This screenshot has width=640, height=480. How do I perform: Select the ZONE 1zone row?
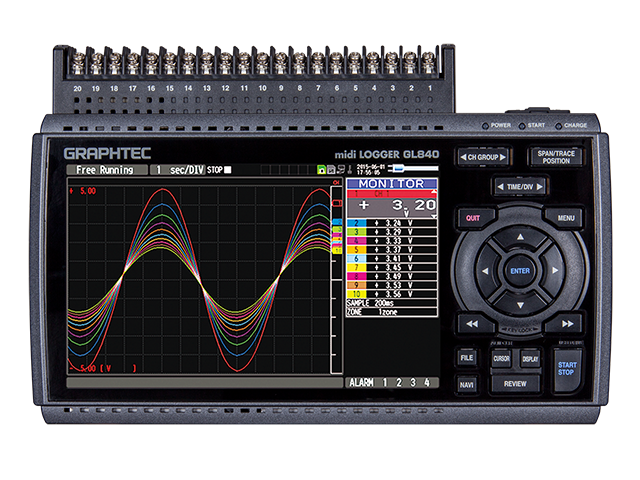[x=392, y=312]
